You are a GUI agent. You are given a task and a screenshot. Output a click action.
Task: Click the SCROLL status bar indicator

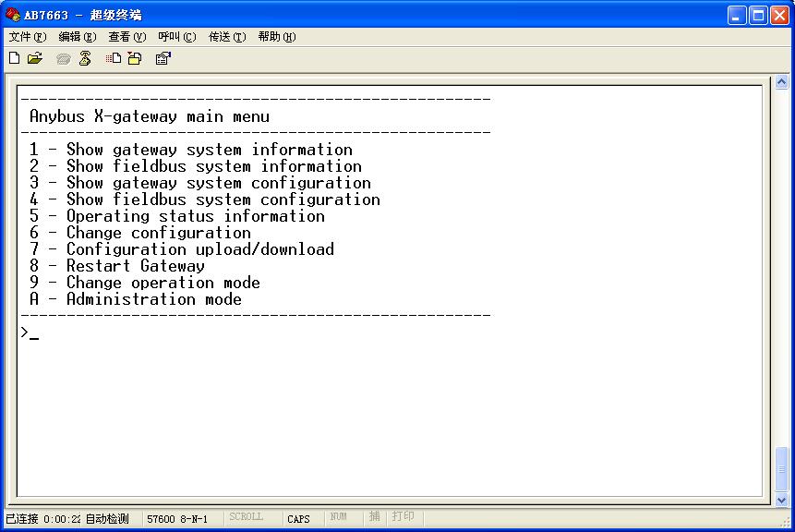[x=246, y=517]
